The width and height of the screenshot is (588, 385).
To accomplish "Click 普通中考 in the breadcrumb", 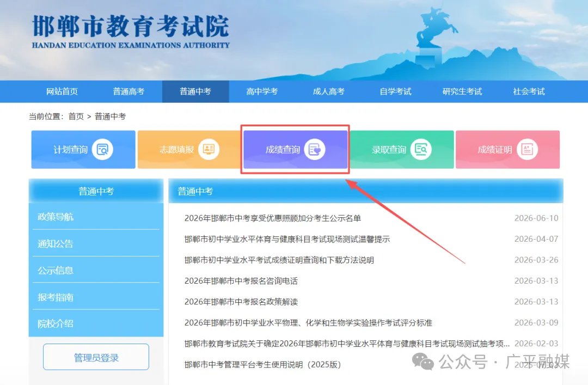I will click(110, 117).
